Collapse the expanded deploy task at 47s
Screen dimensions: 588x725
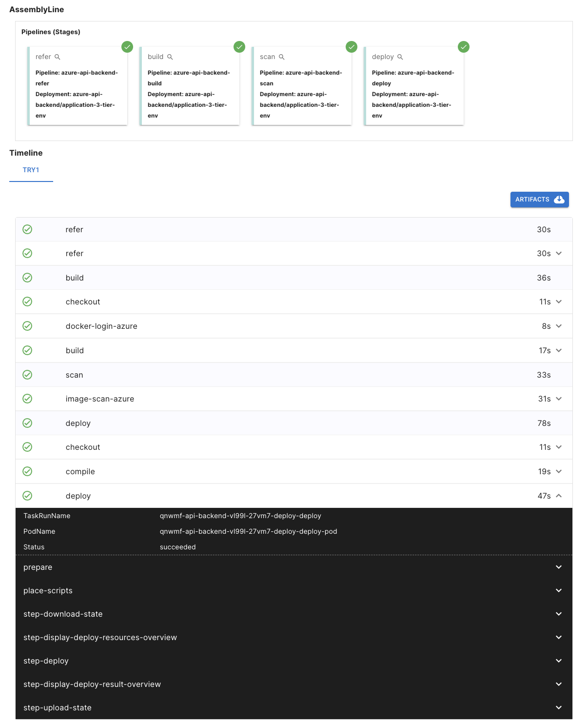click(x=559, y=496)
